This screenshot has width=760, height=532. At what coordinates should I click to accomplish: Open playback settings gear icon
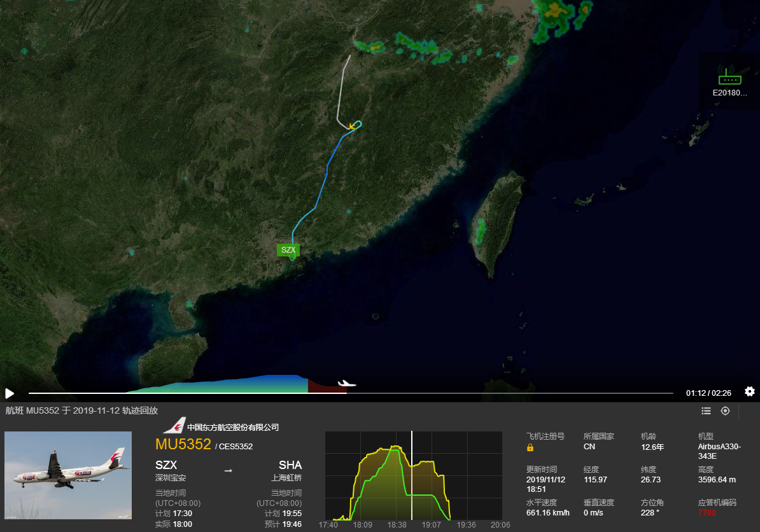pos(749,391)
